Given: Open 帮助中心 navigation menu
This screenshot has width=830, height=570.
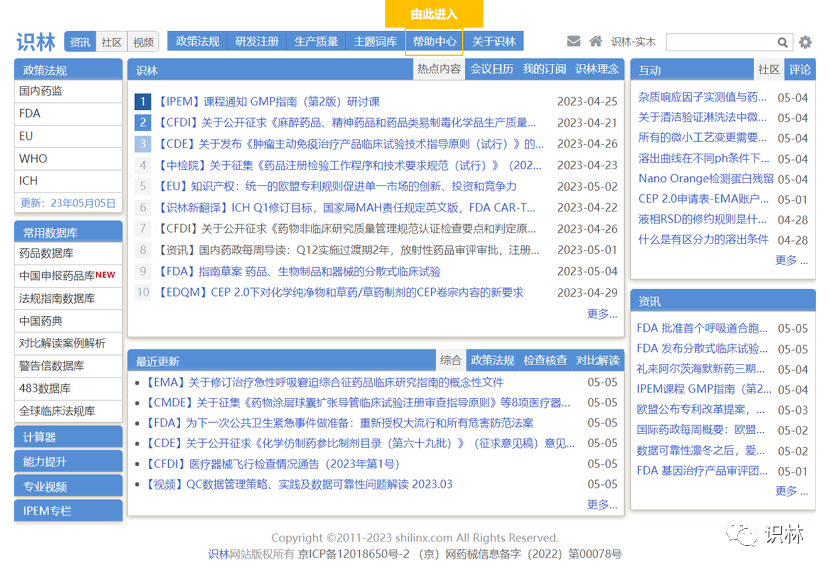Looking at the screenshot, I should tap(435, 41).
